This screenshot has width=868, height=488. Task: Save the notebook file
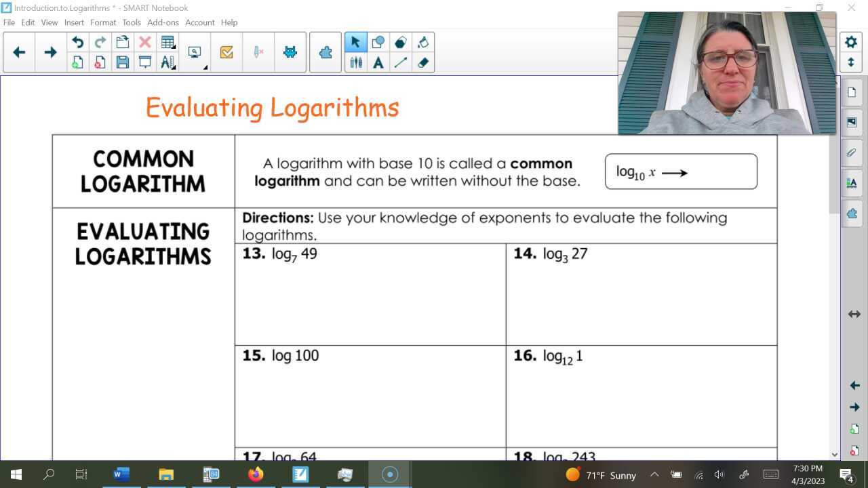pos(123,62)
